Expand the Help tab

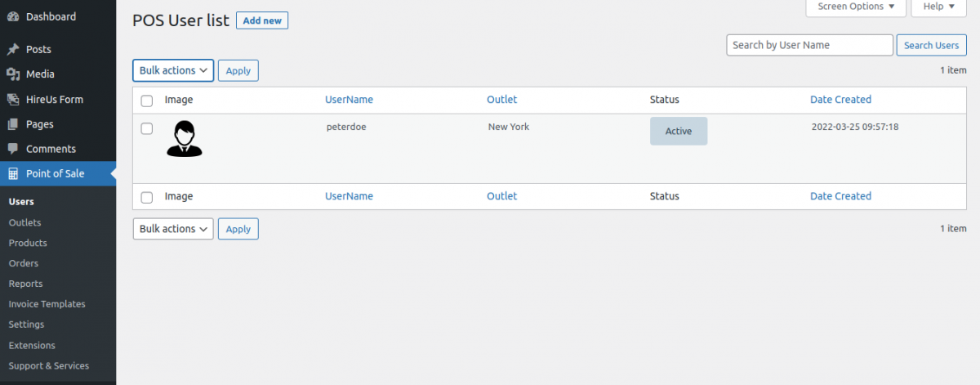938,7
